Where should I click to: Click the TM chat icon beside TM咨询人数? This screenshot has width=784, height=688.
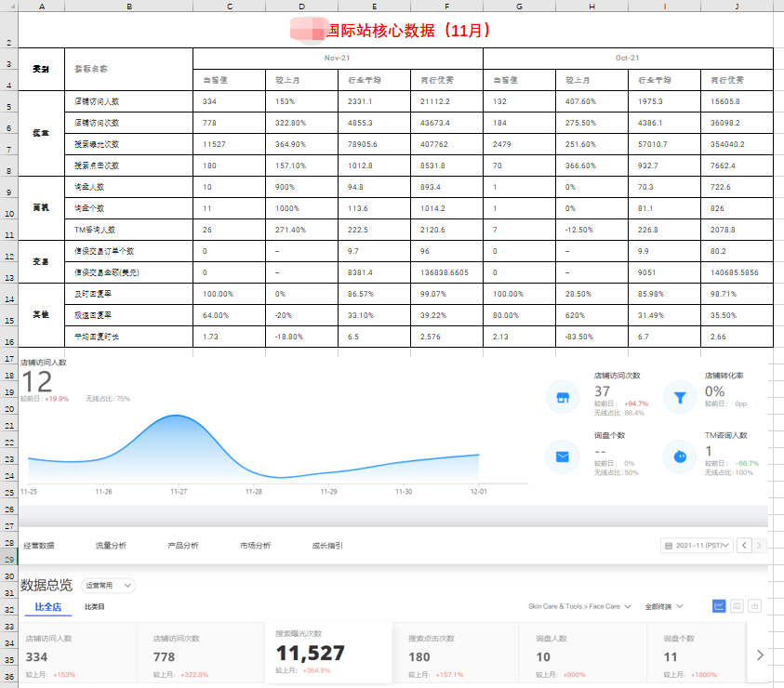tap(680, 456)
